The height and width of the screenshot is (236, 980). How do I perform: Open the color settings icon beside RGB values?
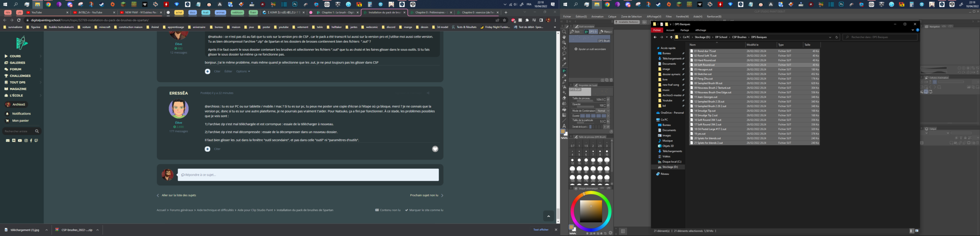pyautogui.click(x=610, y=233)
